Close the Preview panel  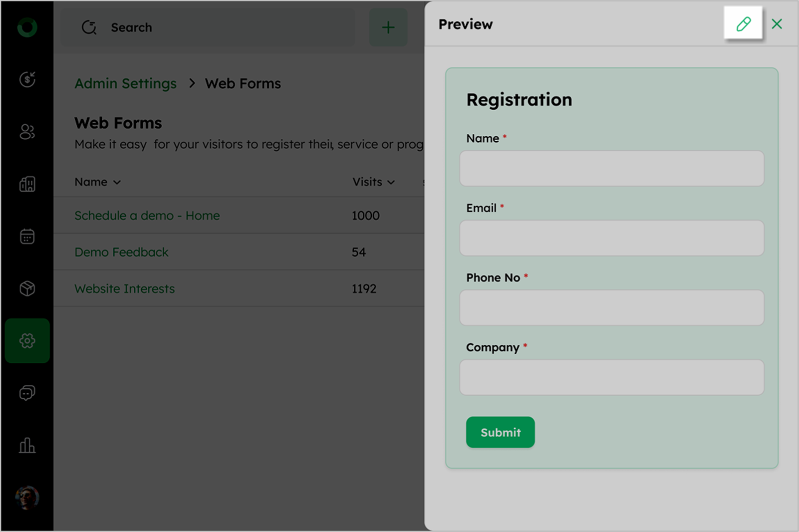click(777, 24)
